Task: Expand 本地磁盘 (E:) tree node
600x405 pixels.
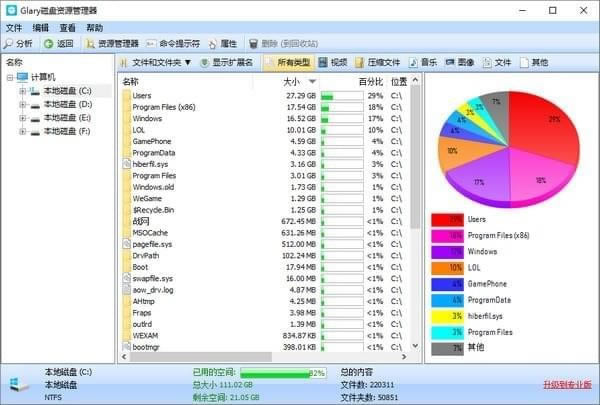Action: click(x=23, y=118)
